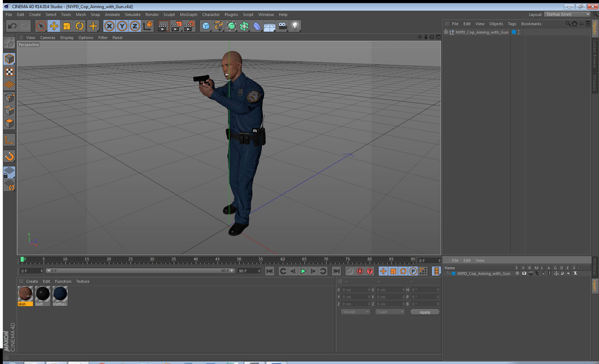Open the Scale mode dropdown

390,312
